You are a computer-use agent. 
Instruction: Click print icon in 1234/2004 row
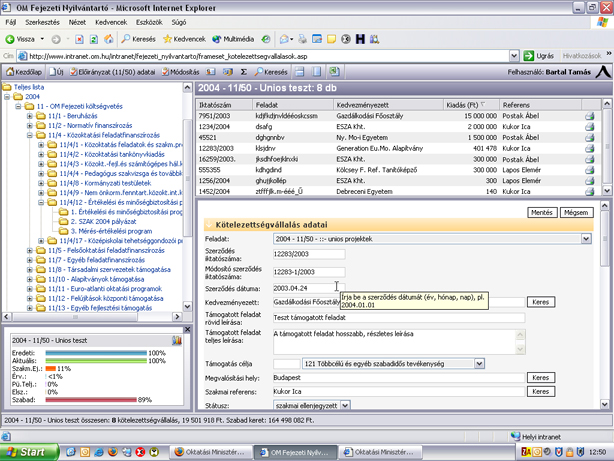click(x=589, y=127)
